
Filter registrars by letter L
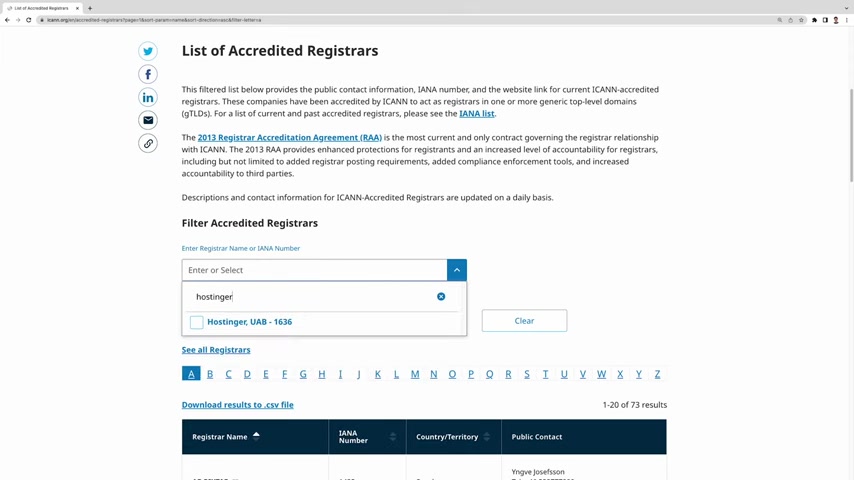click(x=396, y=374)
